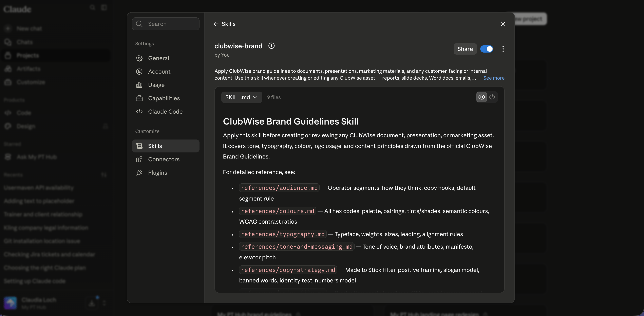Open the info icon beside clubwise-brand
This screenshot has height=316, width=644.
pos(271,46)
